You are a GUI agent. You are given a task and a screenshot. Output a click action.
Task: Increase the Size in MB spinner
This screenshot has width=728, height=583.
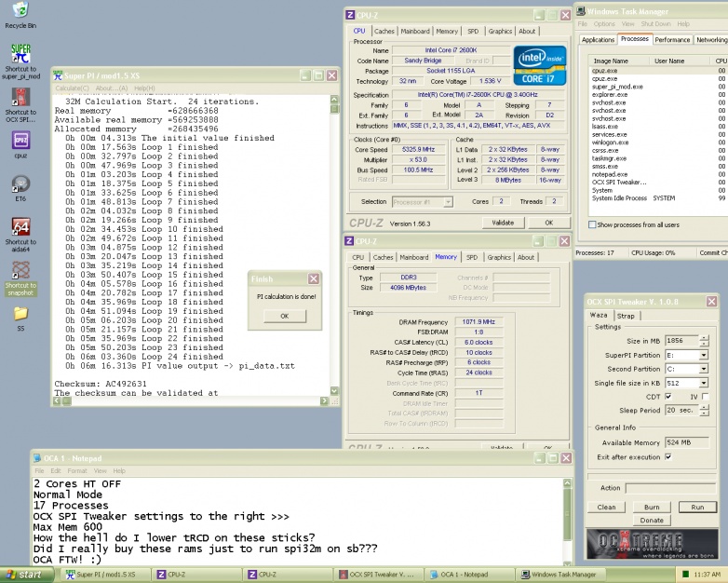704,338
